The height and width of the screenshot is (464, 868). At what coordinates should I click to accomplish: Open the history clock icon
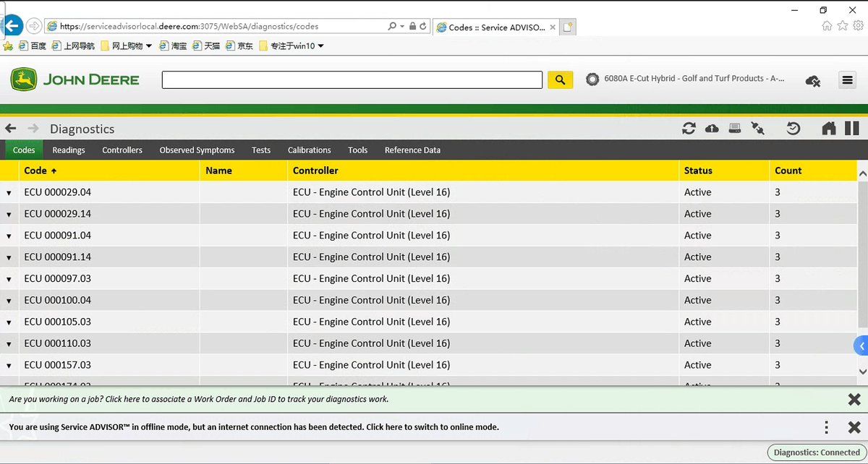[x=793, y=129]
